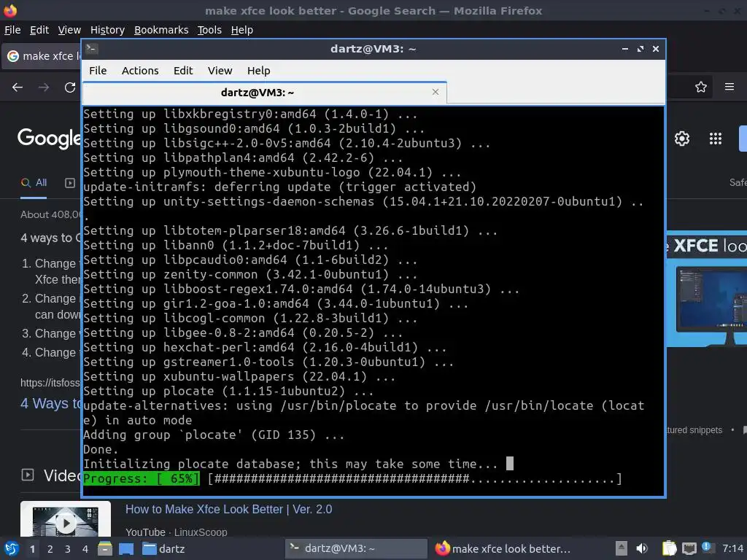Click terminal line Setting up plocate
The height and width of the screenshot is (560, 747).
(228, 391)
